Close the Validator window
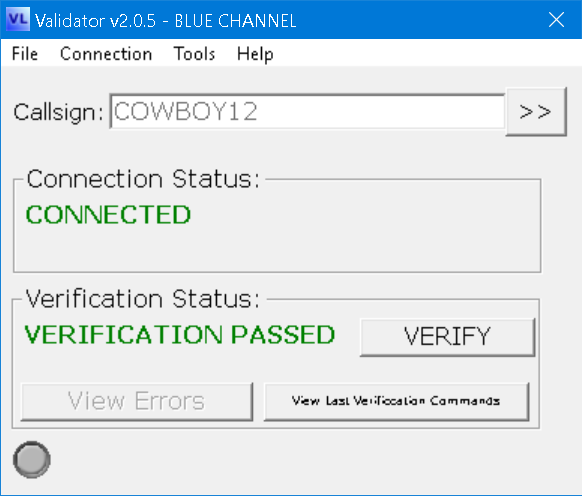The image size is (582, 496). tap(556, 20)
